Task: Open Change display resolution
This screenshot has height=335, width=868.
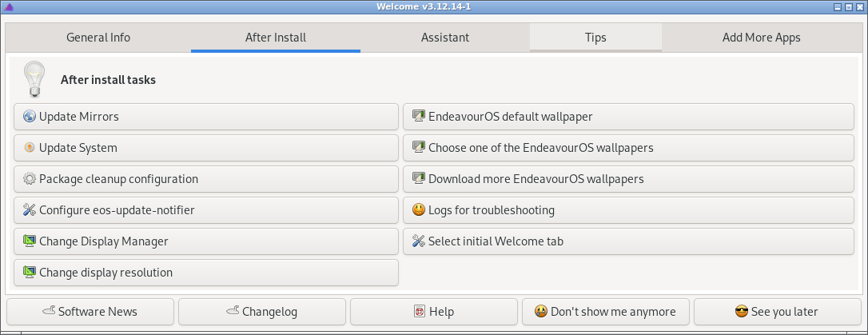Action: point(206,273)
